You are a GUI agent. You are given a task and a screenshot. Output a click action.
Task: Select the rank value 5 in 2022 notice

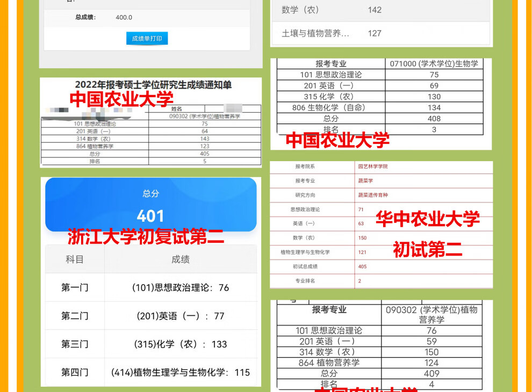coord(205,162)
